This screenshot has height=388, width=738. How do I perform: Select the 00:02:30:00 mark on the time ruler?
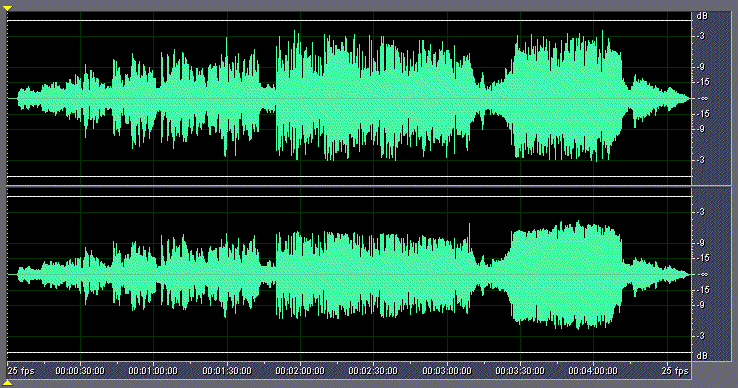point(373,371)
